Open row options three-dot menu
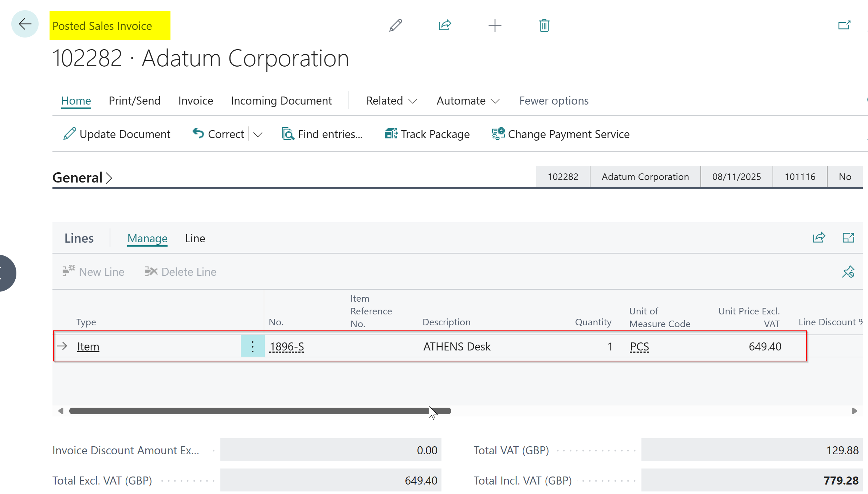The height and width of the screenshot is (494, 868). pyautogui.click(x=252, y=346)
